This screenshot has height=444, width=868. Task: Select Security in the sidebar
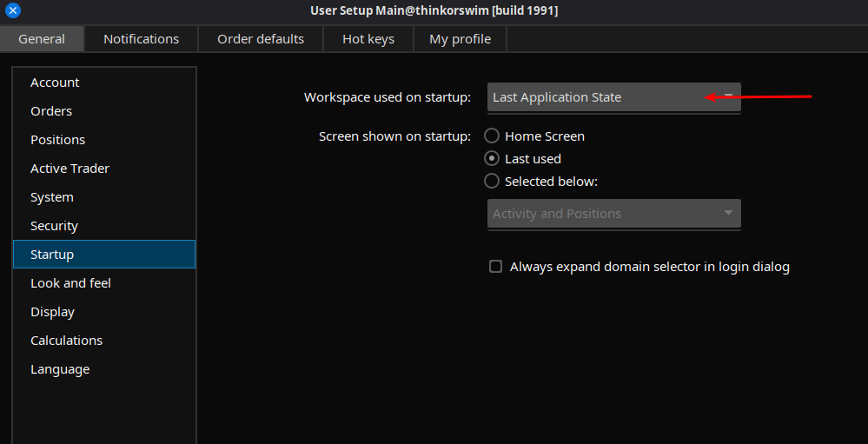(x=104, y=226)
